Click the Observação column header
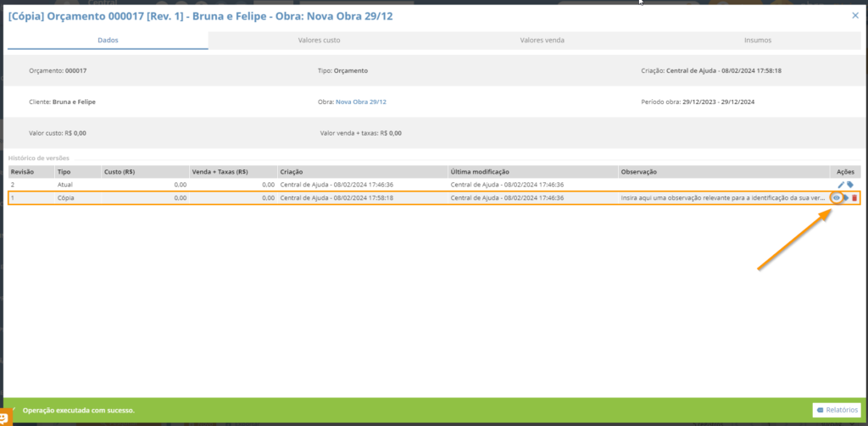The image size is (868, 426). [724, 172]
